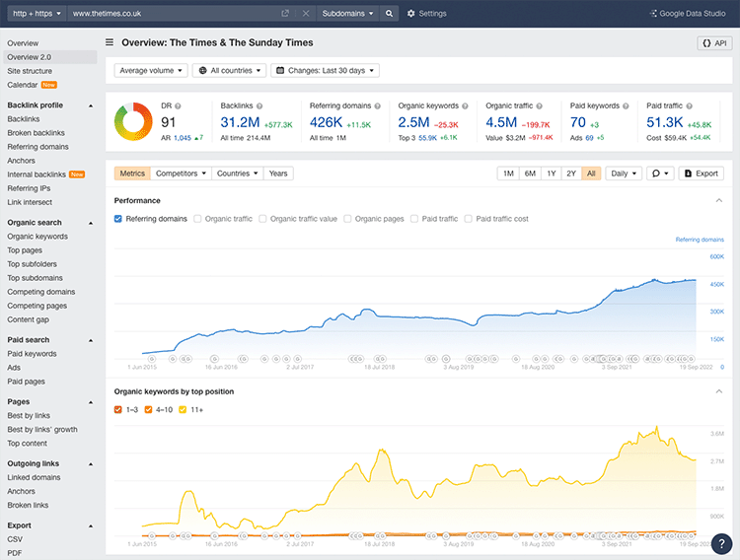
Task: Open the Daily interval dropdown
Action: pyautogui.click(x=624, y=174)
